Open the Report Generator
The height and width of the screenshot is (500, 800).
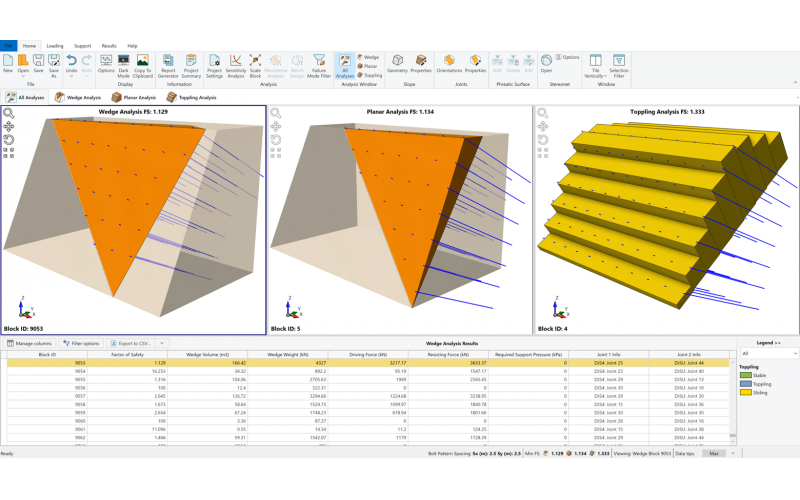click(167, 64)
